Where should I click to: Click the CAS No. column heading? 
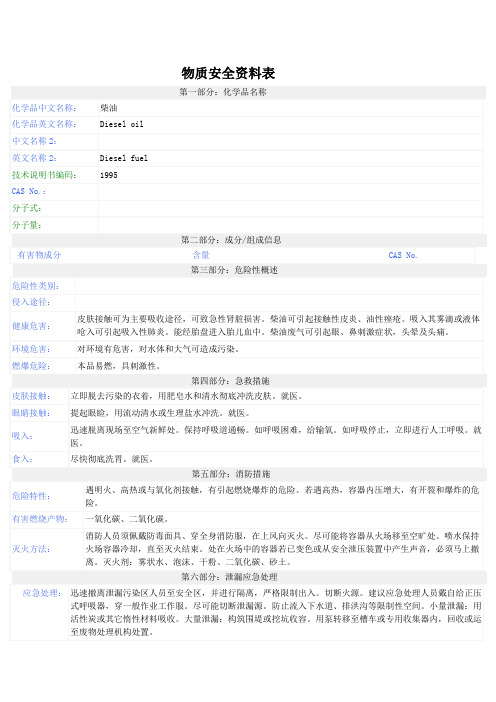pos(403,255)
